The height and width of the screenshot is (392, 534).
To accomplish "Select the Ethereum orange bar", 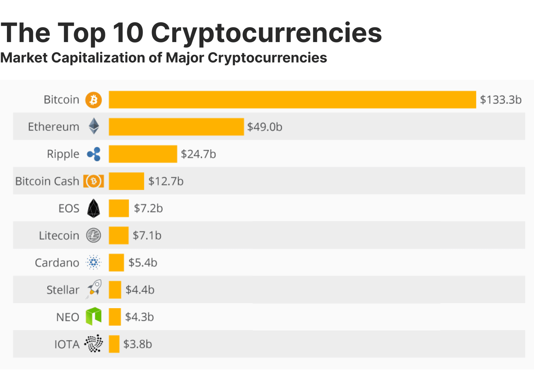I will click(x=176, y=127).
